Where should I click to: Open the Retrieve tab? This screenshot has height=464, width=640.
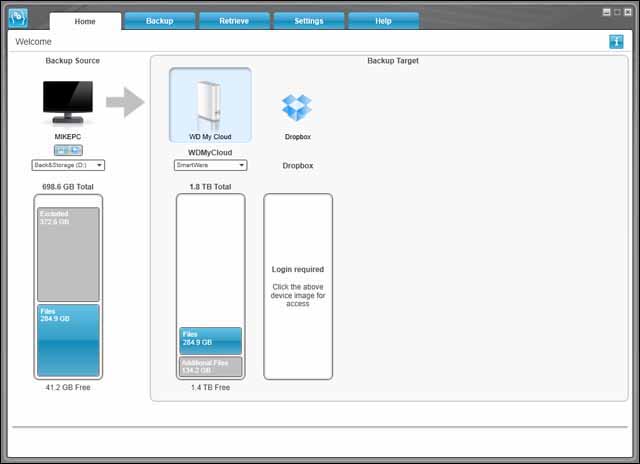(233, 21)
